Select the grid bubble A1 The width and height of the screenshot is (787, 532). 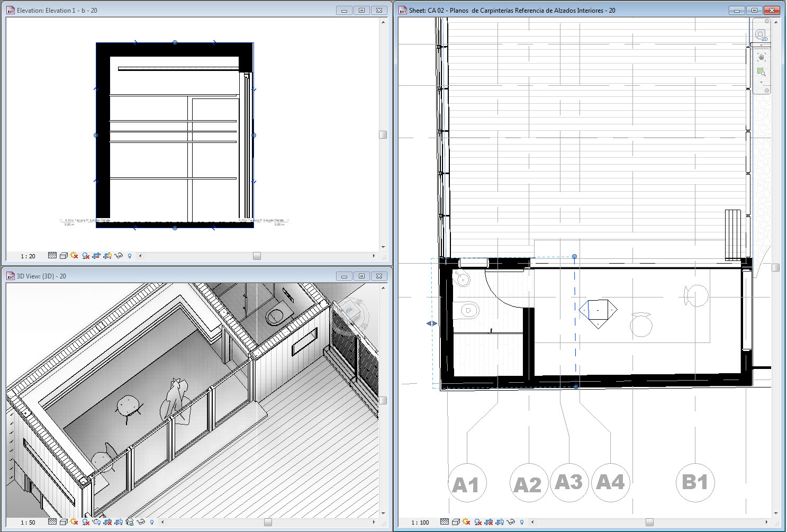pos(467,483)
